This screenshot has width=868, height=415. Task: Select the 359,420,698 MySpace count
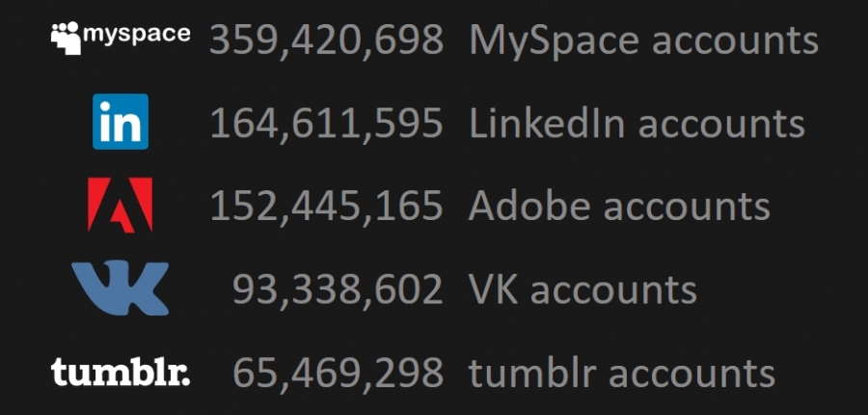[x=326, y=40]
